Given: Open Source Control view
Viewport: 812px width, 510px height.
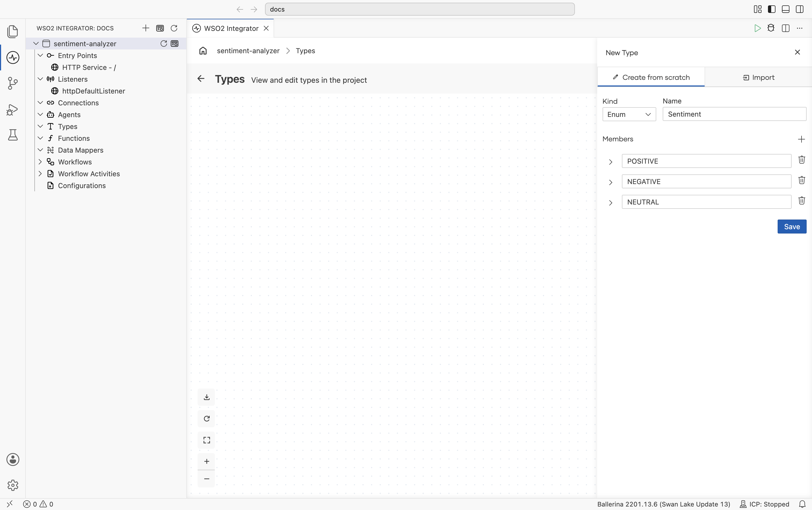Looking at the screenshot, I should tap(13, 83).
